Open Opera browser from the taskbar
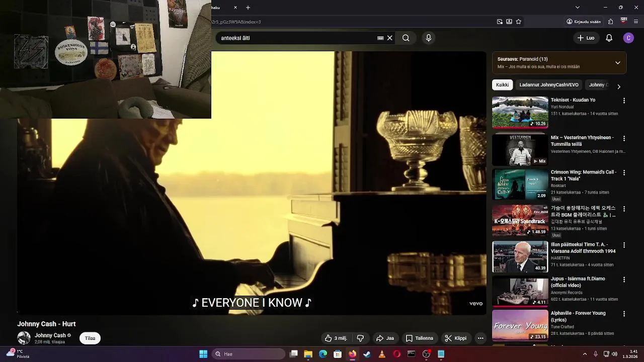Screen dimensions: 644x362 pyautogui.click(x=396, y=354)
